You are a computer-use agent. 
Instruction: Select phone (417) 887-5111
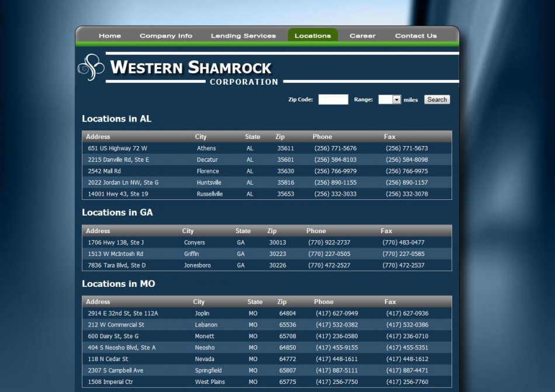pyautogui.click(x=337, y=370)
